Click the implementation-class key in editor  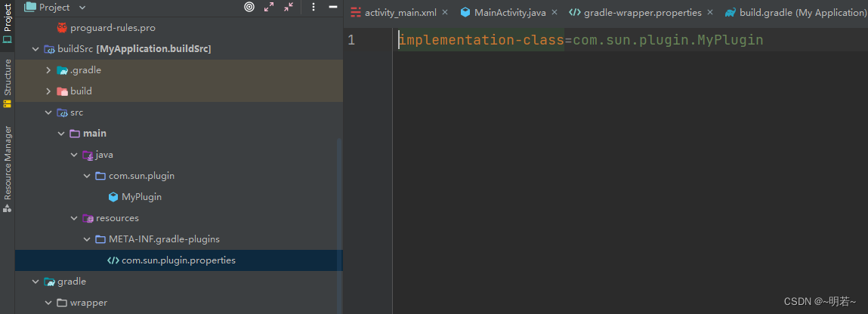482,40
